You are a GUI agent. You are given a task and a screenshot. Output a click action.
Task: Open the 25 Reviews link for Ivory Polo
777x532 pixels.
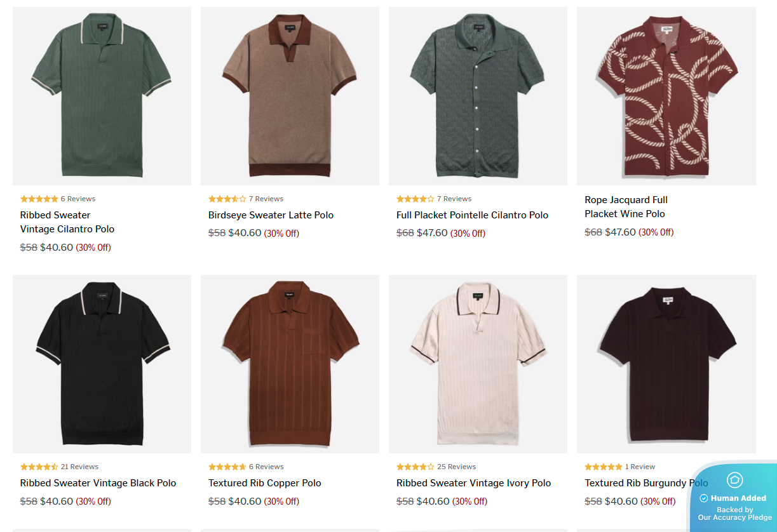click(x=457, y=467)
